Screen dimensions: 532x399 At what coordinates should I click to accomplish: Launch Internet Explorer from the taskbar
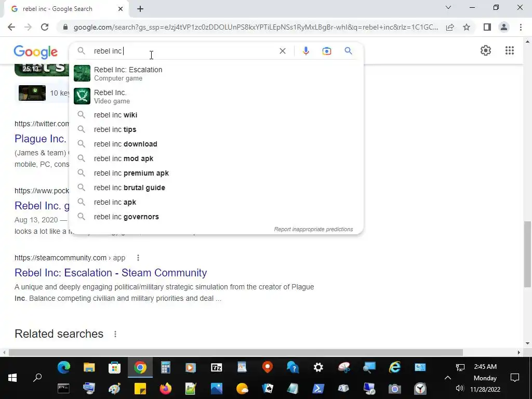point(395,367)
